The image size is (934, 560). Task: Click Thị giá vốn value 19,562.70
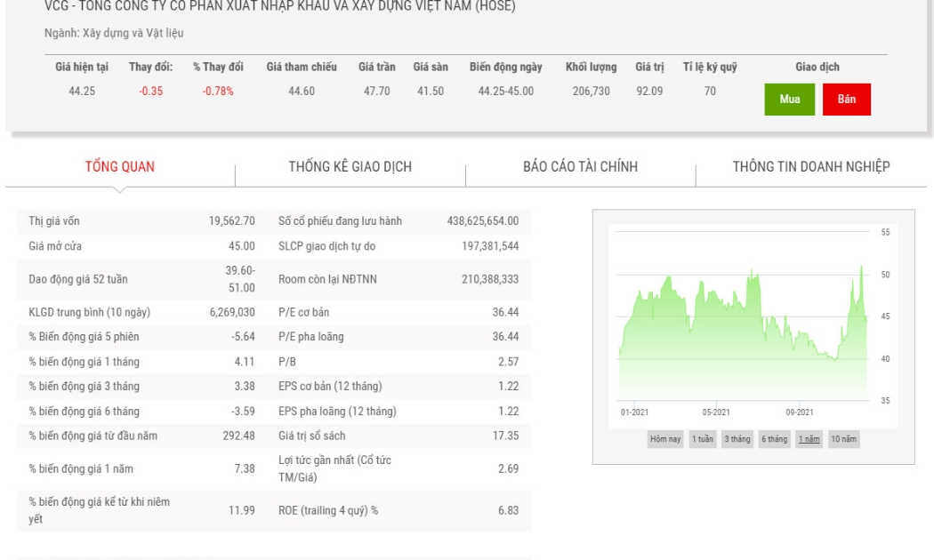(231, 220)
